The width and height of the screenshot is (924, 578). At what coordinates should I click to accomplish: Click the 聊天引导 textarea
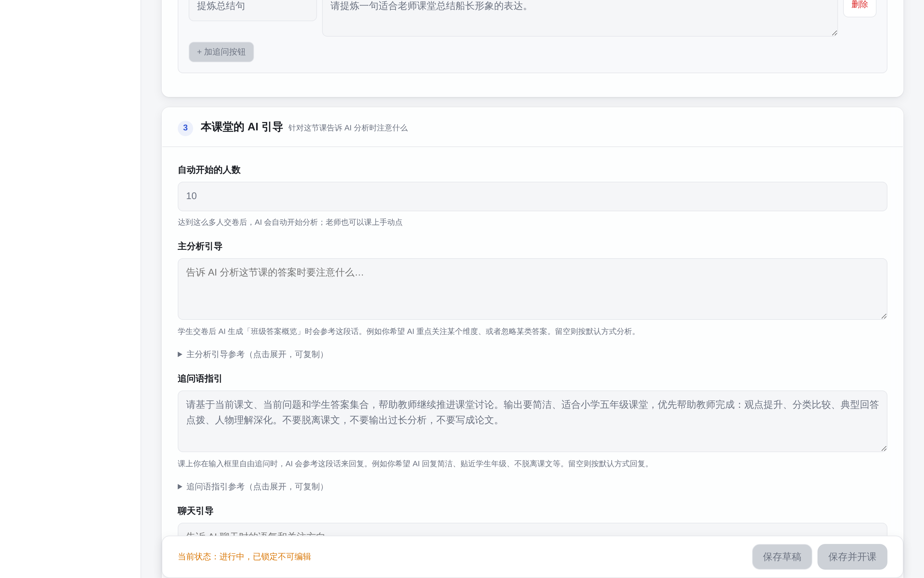tap(532, 530)
